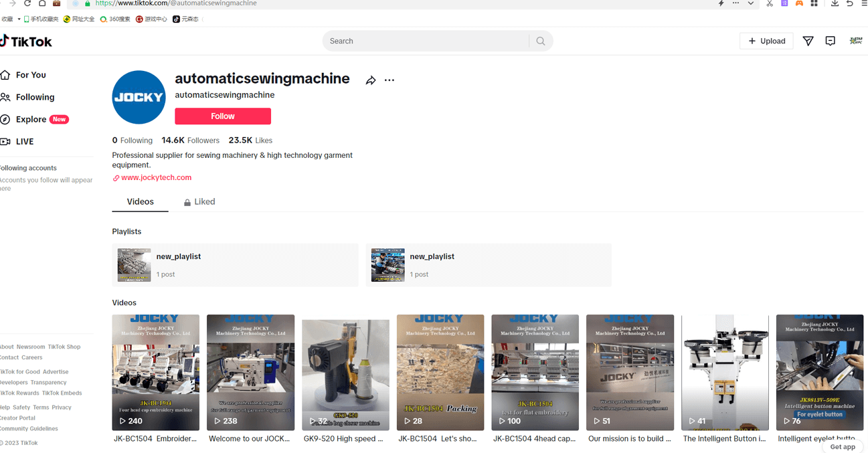This screenshot has height=453, width=868.
Task: Open the three-dot more options on profile
Action: point(389,80)
